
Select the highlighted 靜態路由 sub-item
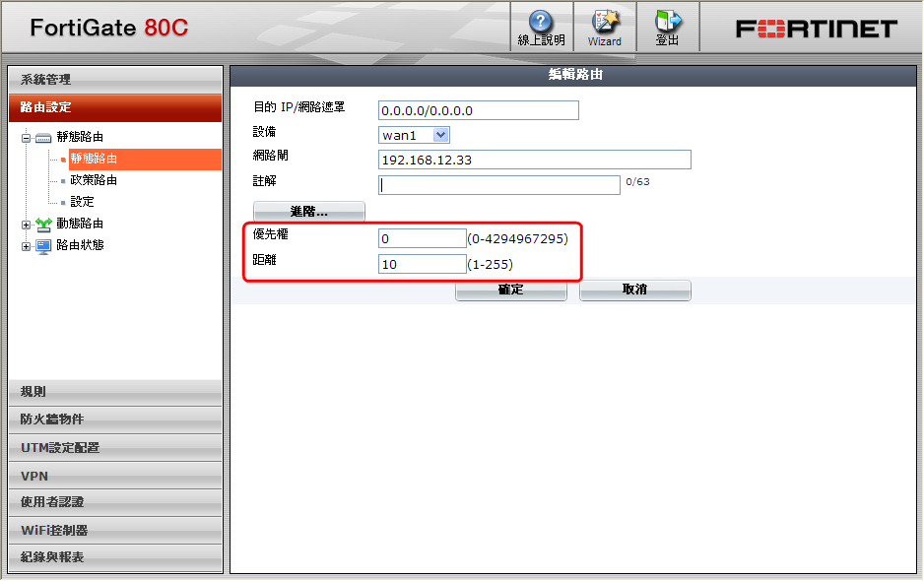[x=145, y=160]
